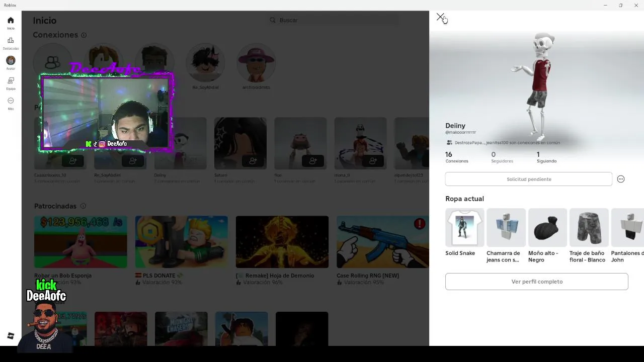
Task: Click the Conexiones info icon
Action: (x=84, y=35)
